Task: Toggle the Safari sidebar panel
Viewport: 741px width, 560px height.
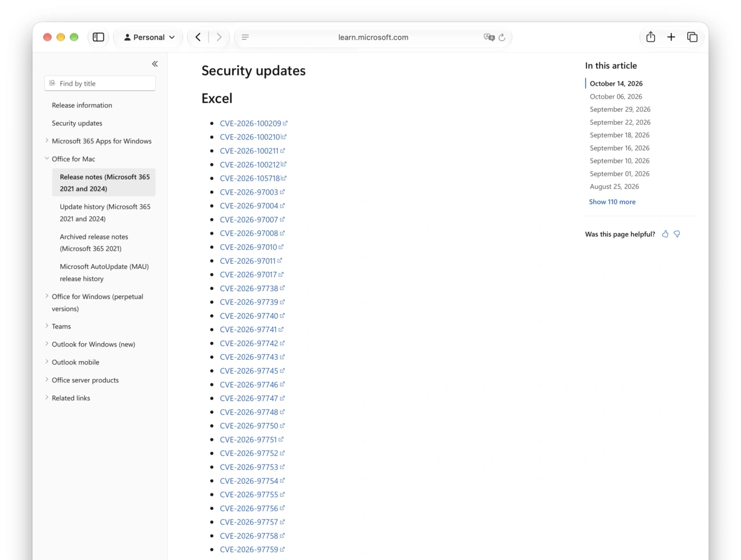Action: coord(98,37)
